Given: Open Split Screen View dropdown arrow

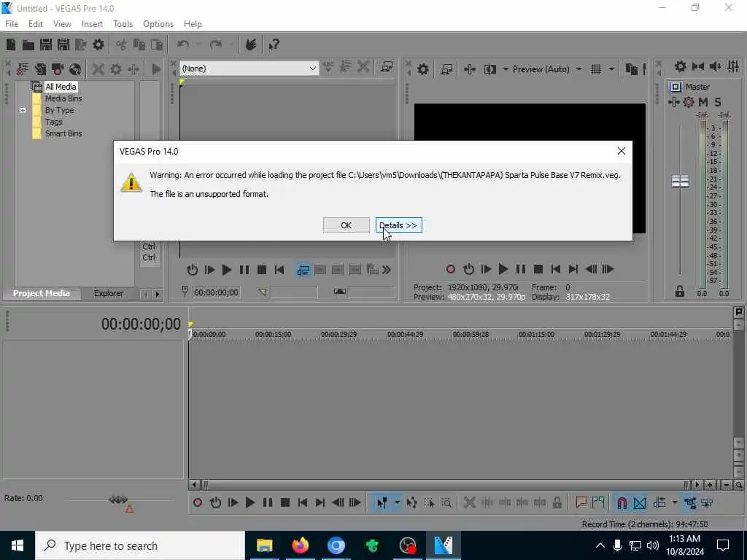Looking at the screenshot, I should click(506, 69).
